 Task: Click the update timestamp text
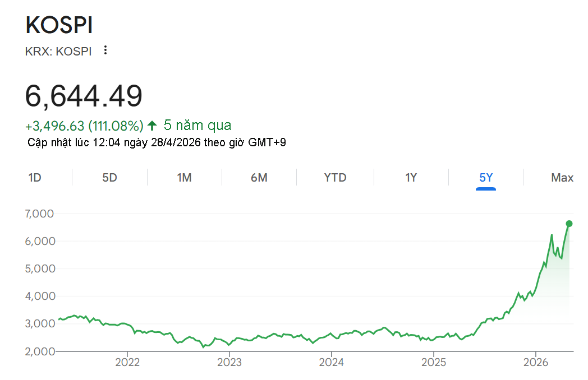[157, 142]
